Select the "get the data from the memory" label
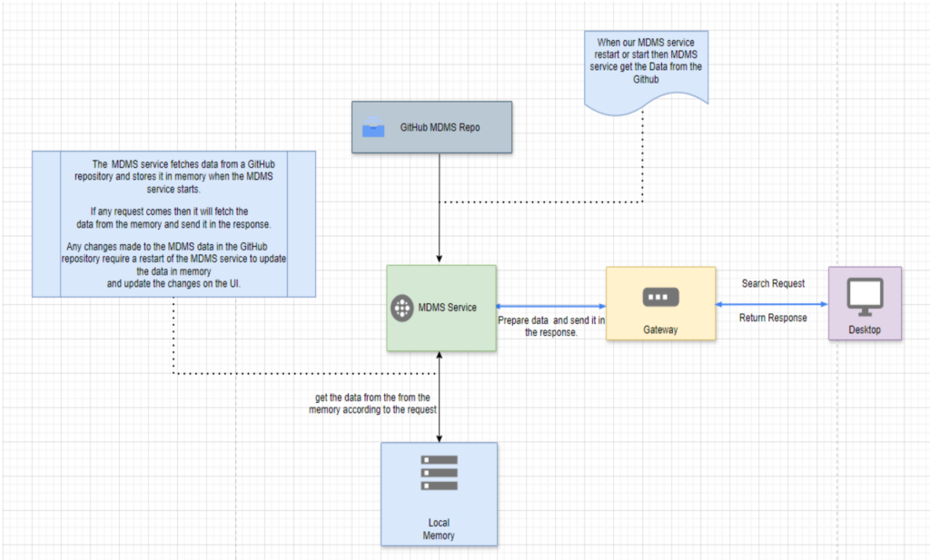This screenshot has width=930, height=560. (372, 404)
